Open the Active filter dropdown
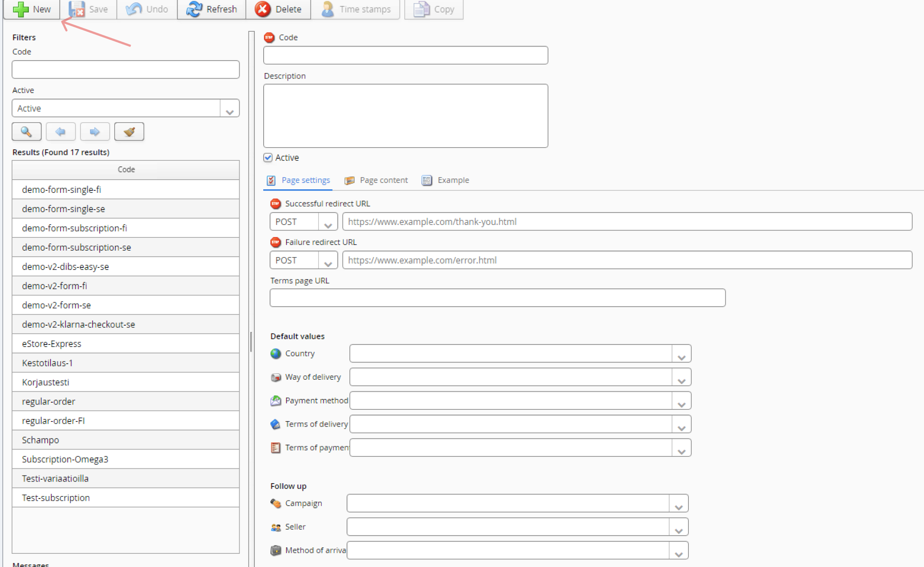The image size is (924, 567). tap(230, 109)
